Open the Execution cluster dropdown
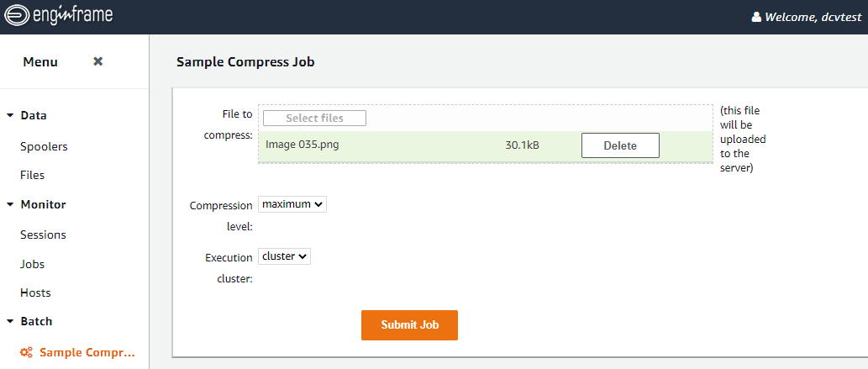868x369 pixels. (285, 256)
